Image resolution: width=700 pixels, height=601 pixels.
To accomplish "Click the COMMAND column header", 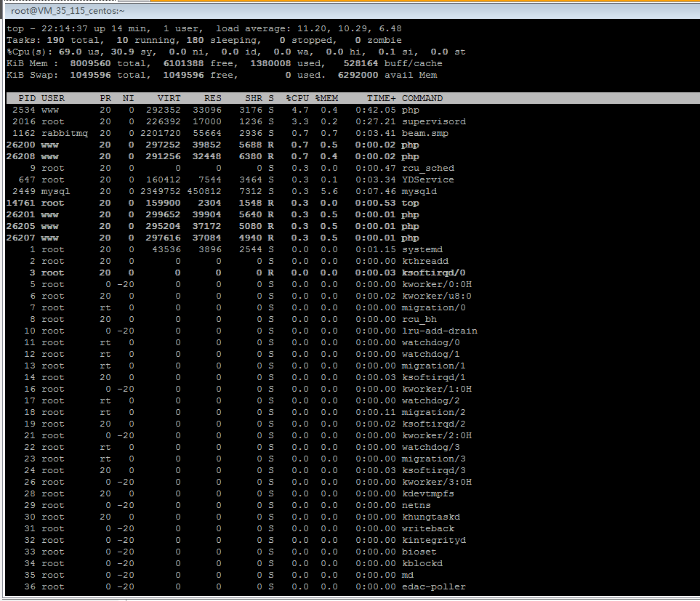I will coord(422,98).
